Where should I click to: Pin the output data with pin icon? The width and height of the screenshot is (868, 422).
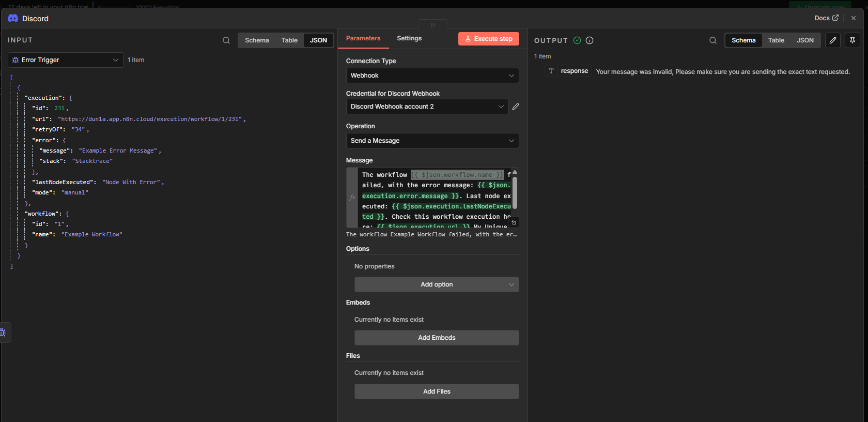pos(853,40)
